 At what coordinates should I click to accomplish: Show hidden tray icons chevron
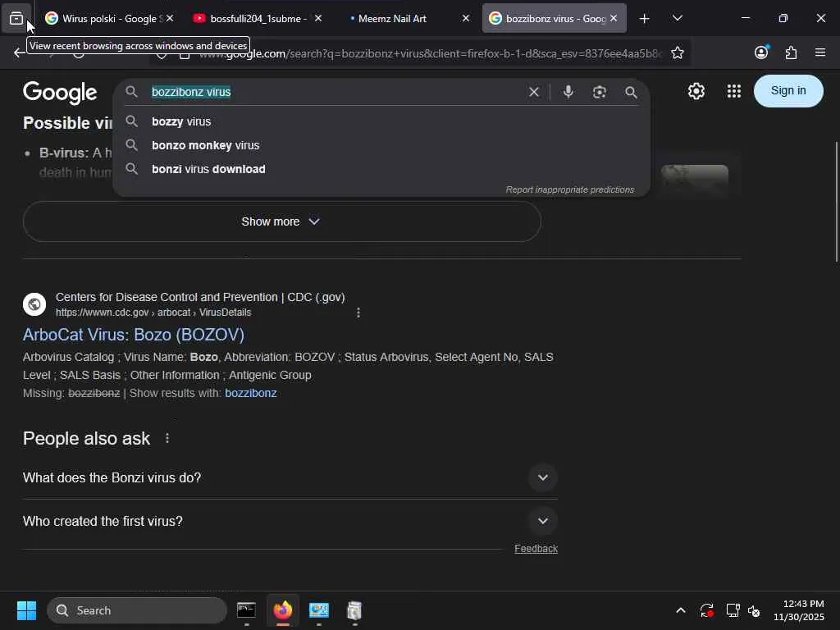(x=680, y=610)
